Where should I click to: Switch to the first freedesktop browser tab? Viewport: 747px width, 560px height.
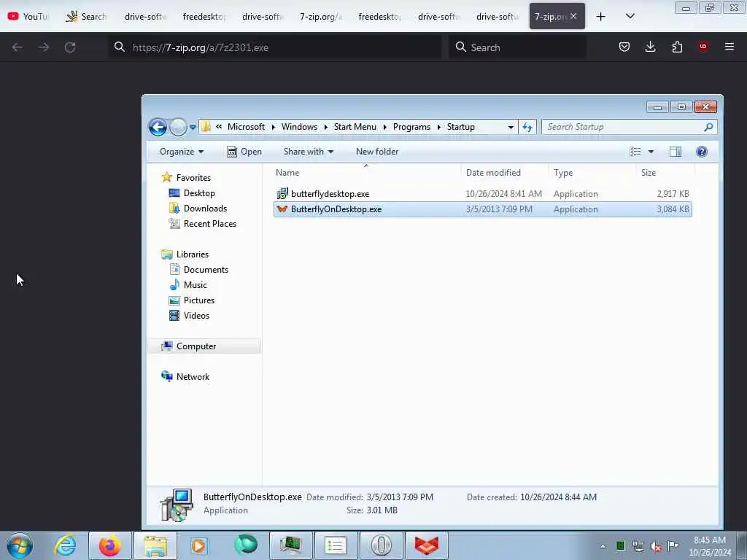(x=204, y=17)
